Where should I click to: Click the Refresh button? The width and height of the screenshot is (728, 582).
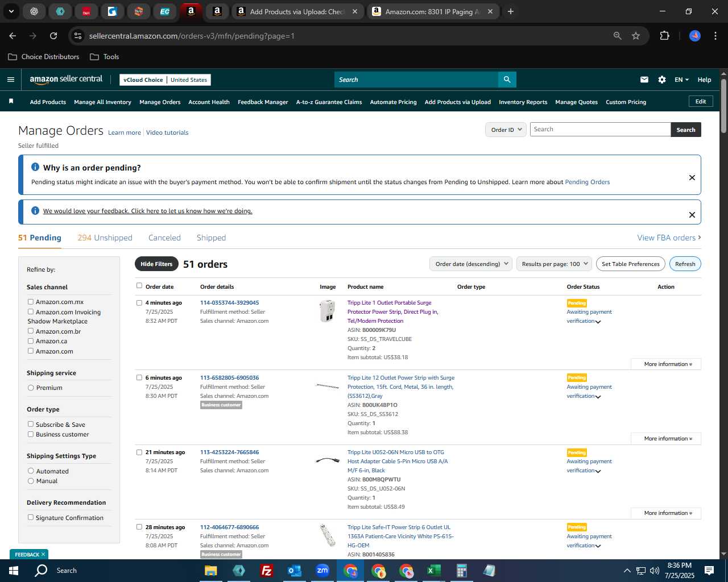(685, 264)
